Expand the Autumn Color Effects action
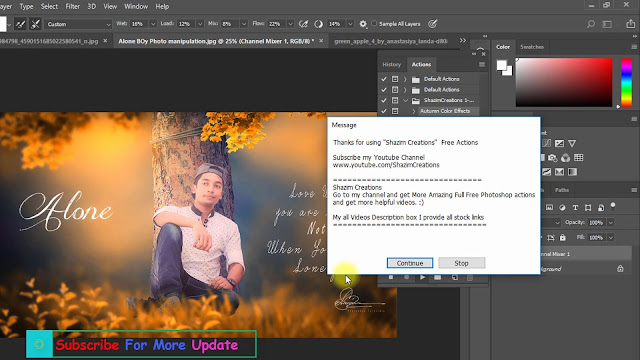 (413, 111)
